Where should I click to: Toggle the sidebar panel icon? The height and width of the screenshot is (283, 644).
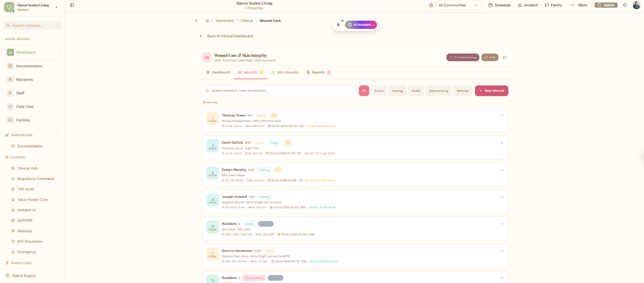[72, 5]
